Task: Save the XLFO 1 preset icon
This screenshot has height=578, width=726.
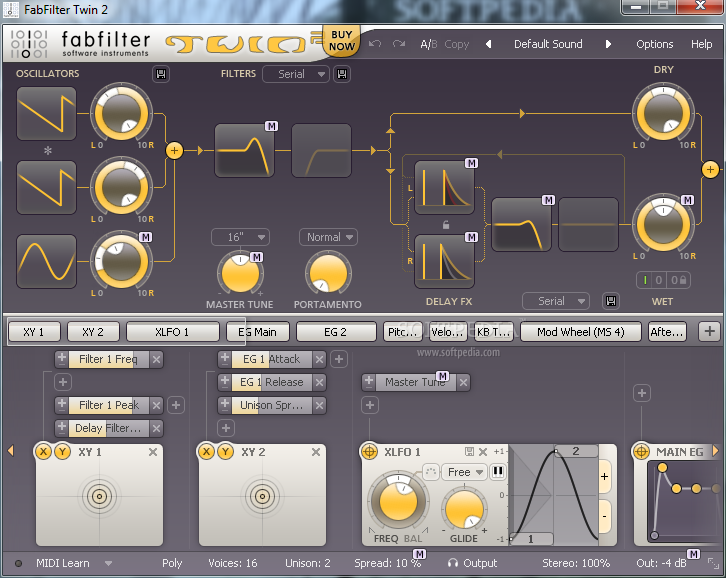Action: 469,452
